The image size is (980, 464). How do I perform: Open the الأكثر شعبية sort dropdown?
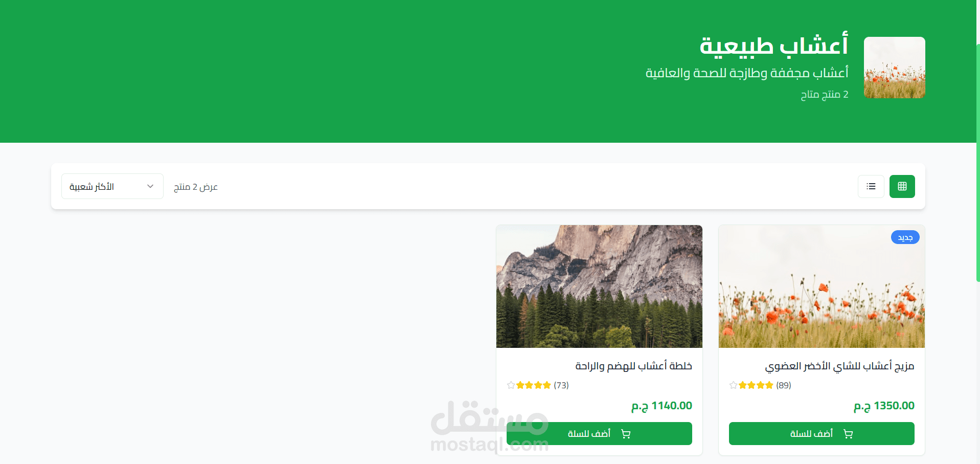(112, 186)
